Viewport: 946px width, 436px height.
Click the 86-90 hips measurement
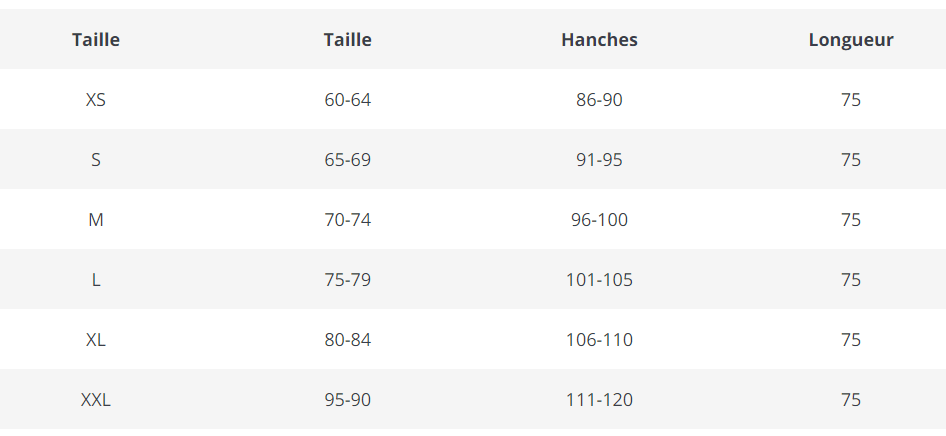[x=599, y=100]
